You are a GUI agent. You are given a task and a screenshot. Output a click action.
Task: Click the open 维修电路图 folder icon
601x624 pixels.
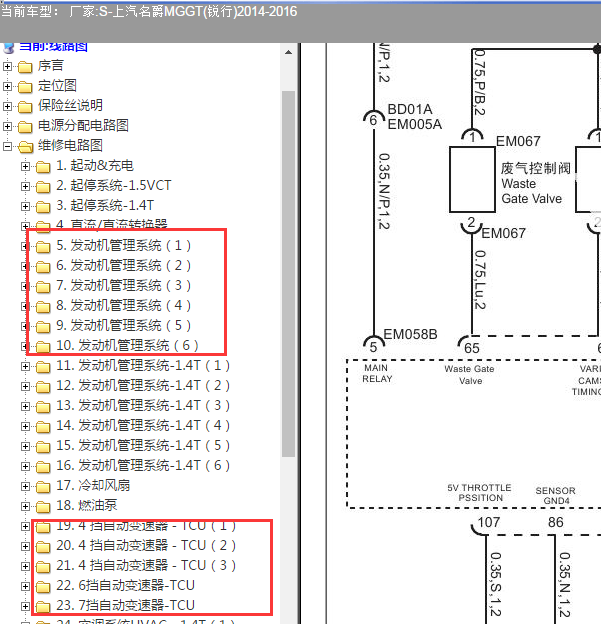click(x=25, y=147)
